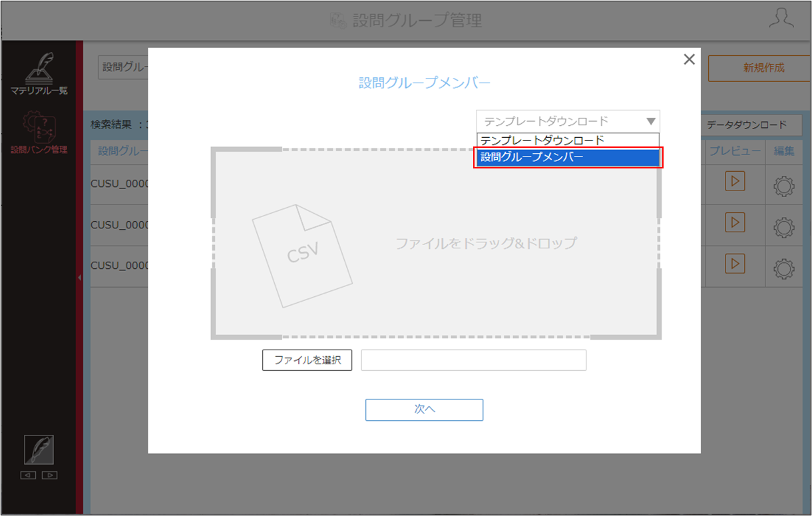This screenshot has height=516, width=812.
Task: Click the right arrow icon below quill logo
Action: (x=49, y=475)
